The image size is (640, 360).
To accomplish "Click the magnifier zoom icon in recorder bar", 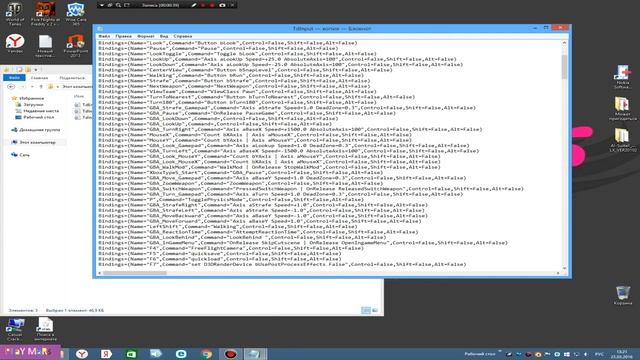I will click(x=118, y=5).
